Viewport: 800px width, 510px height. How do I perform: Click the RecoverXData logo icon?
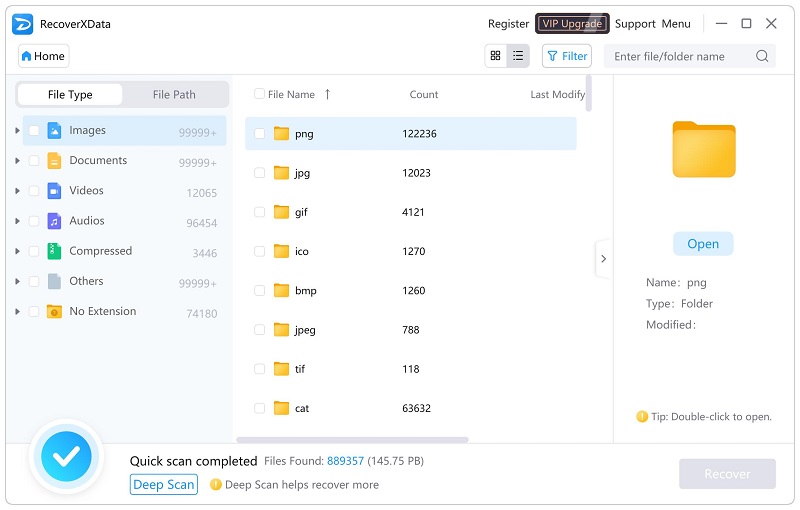23,23
